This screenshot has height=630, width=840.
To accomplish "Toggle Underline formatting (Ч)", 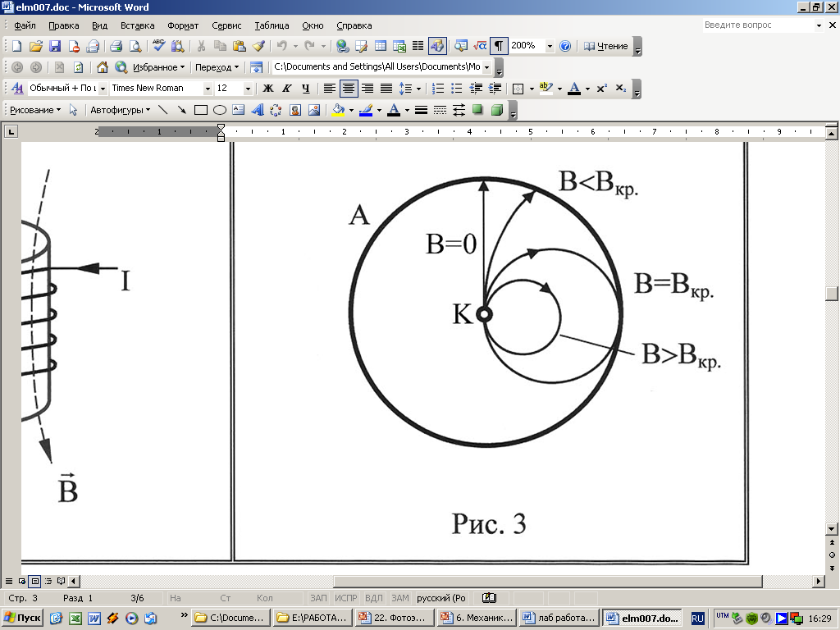I will (x=305, y=89).
